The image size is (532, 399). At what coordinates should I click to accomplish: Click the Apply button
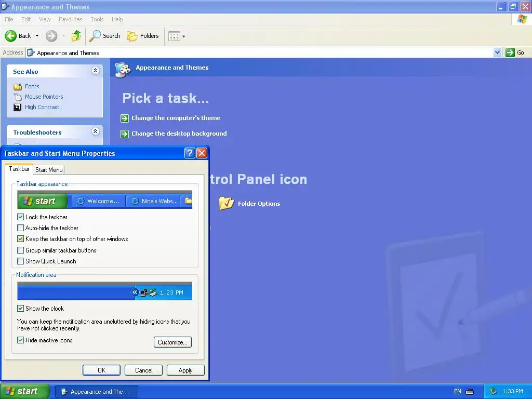pos(185,370)
